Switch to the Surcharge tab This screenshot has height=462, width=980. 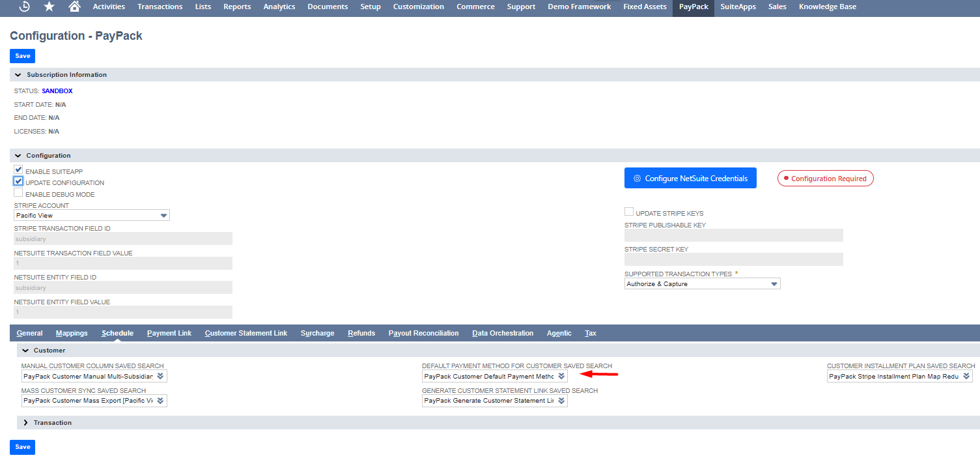(318, 333)
